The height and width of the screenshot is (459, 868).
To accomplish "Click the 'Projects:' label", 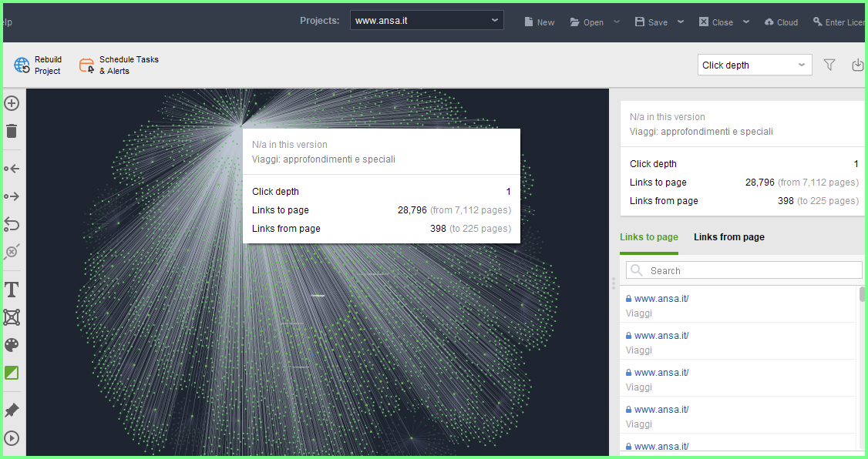I will [319, 21].
